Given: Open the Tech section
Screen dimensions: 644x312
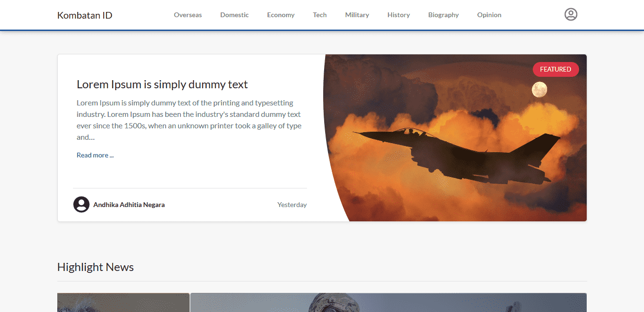Looking at the screenshot, I should tap(320, 15).
